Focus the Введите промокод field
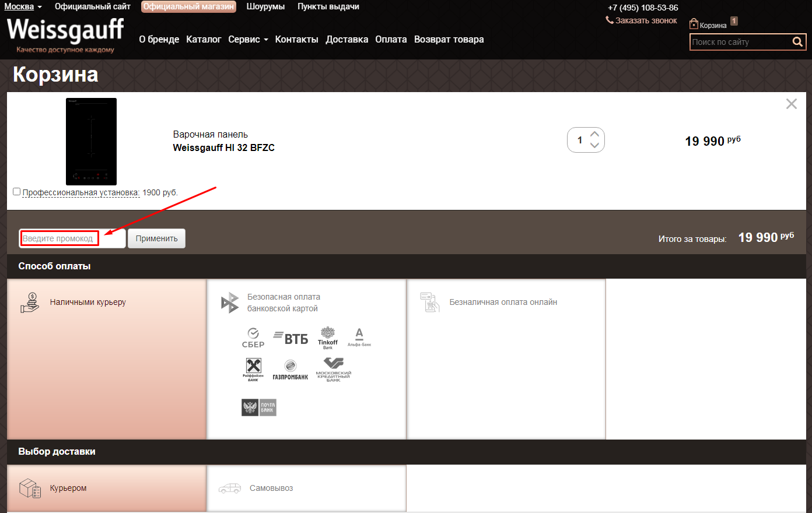This screenshot has height=513, width=812. [72, 238]
